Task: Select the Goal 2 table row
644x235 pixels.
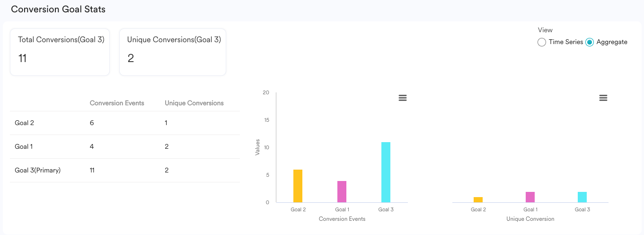Action: (124, 123)
